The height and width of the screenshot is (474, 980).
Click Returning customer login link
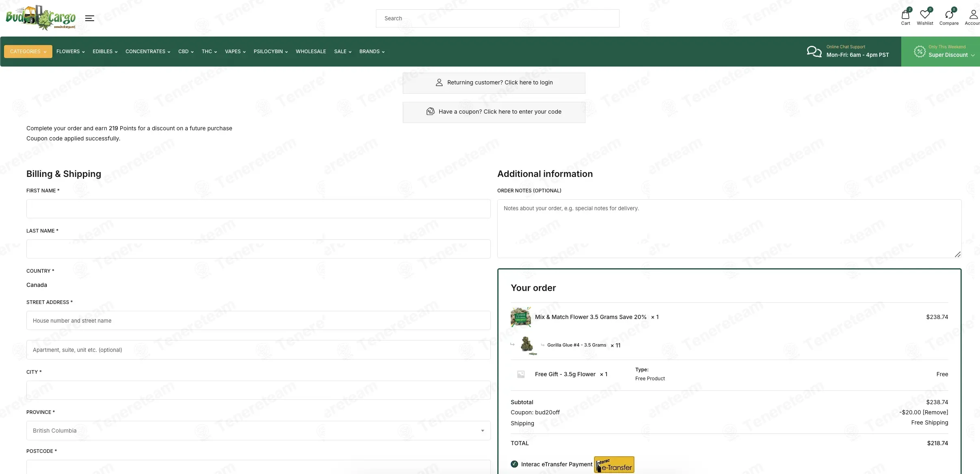(500, 82)
